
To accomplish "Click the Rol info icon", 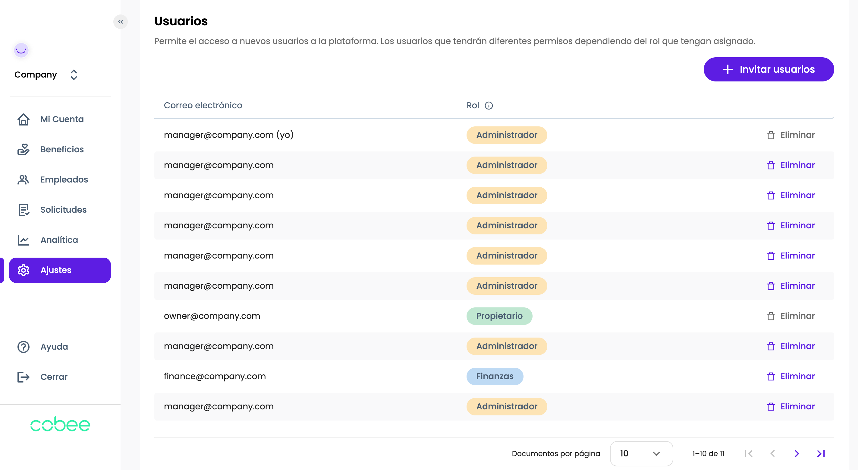I will 489,106.
